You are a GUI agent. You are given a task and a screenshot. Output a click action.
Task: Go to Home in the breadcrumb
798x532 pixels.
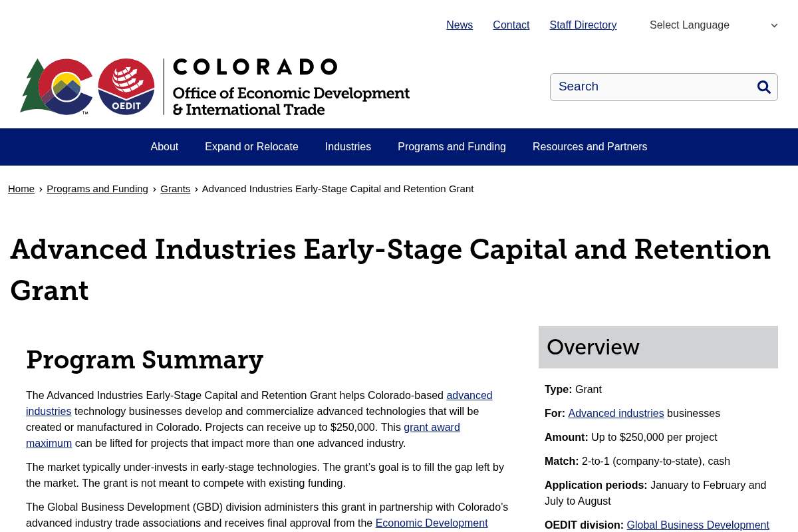click(21, 189)
